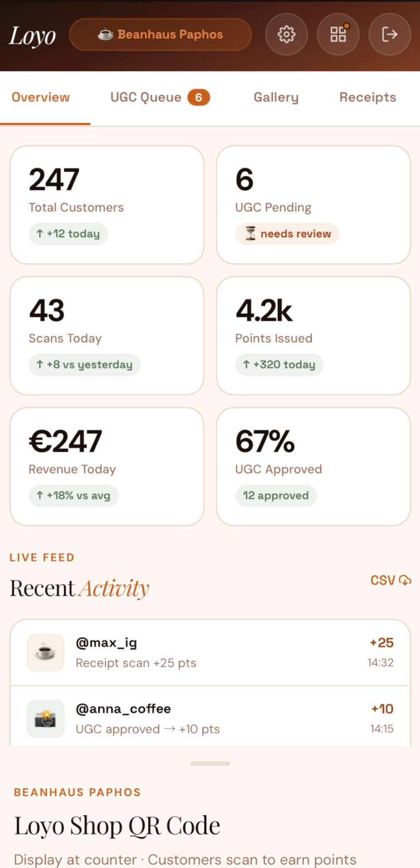Open the @anna_coffee activity entry
Viewport: 420px width, 868px height.
pos(210,719)
